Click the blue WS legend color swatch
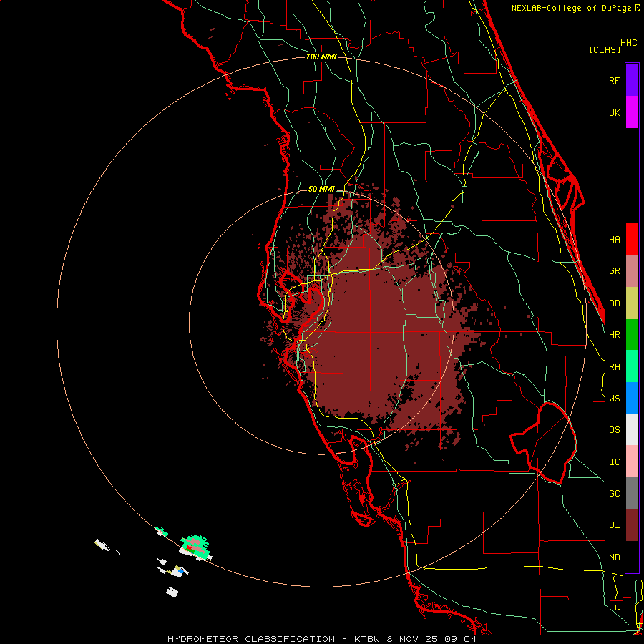The height and width of the screenshot is (644, 644). click(x=632, y=398)
